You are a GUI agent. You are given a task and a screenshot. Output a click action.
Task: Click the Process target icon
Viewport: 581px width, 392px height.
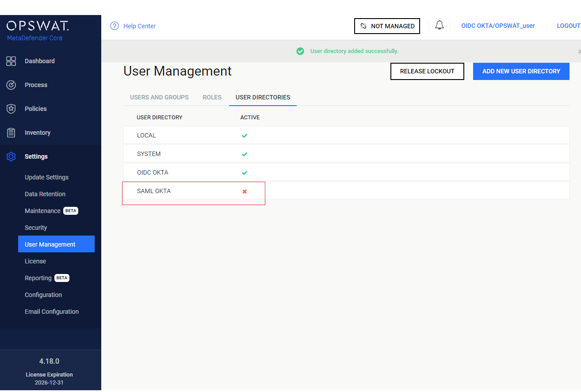click(11, 85)
